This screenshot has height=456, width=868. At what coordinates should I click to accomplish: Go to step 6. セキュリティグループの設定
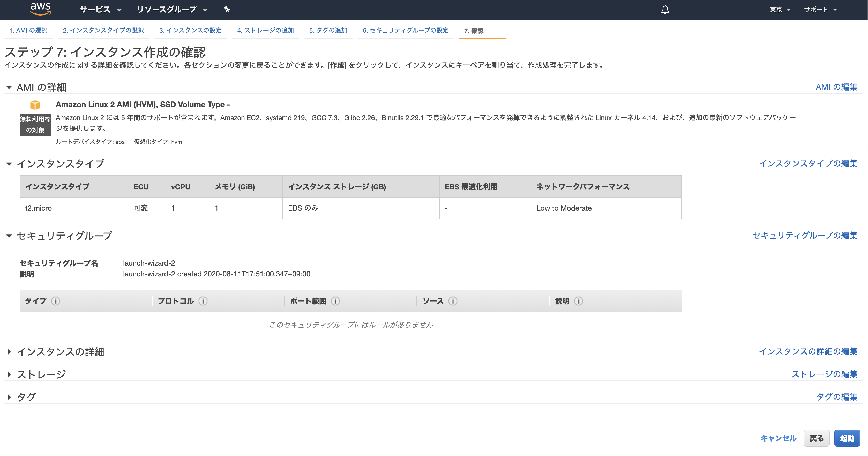click(406, 30)
